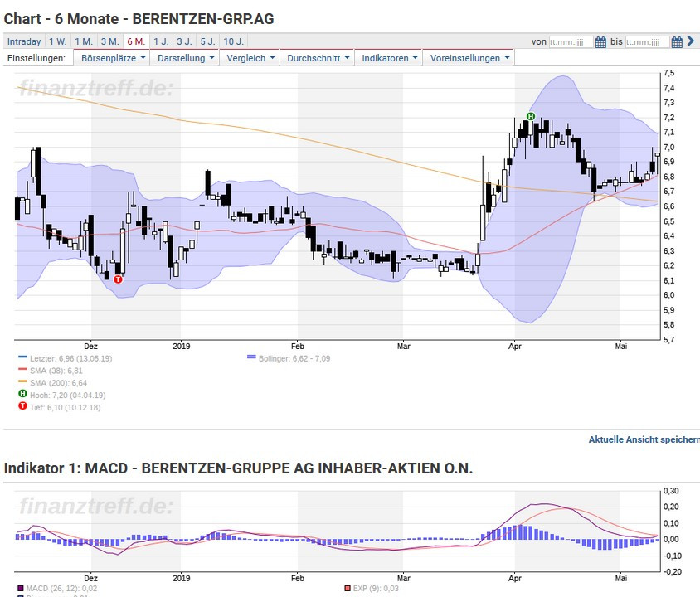Image resolution: width=700 pixels, height=597 pixels.
Task: Click the 'von' start date input field
Action: point(571,42)
